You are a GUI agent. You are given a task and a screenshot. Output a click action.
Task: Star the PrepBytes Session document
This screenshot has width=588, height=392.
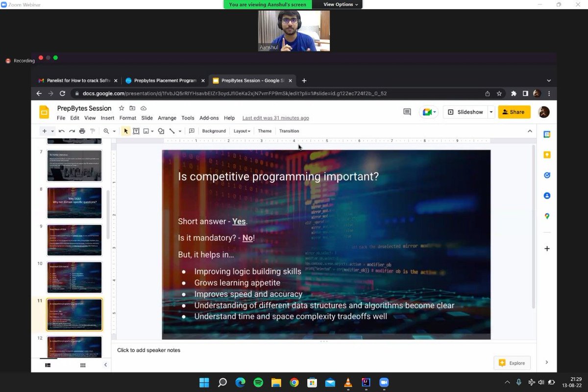click(x=122, y=108)
